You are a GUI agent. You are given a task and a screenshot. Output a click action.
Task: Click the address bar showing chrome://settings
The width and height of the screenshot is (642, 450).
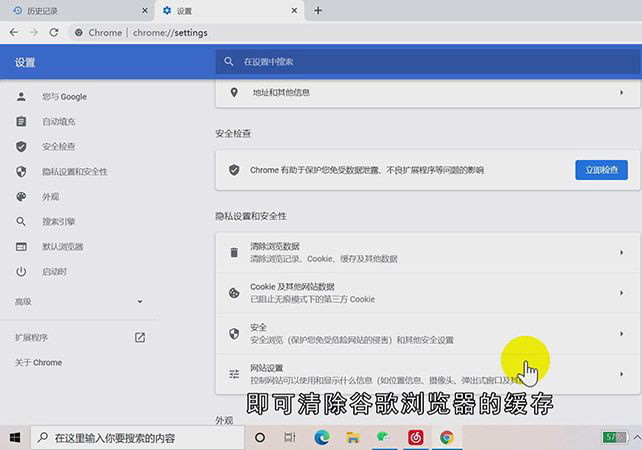pos(352,32)
